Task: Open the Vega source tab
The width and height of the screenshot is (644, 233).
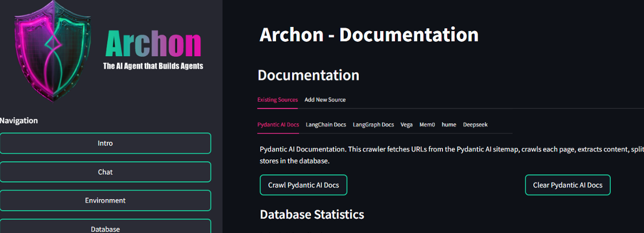Action: pos(406,125)
